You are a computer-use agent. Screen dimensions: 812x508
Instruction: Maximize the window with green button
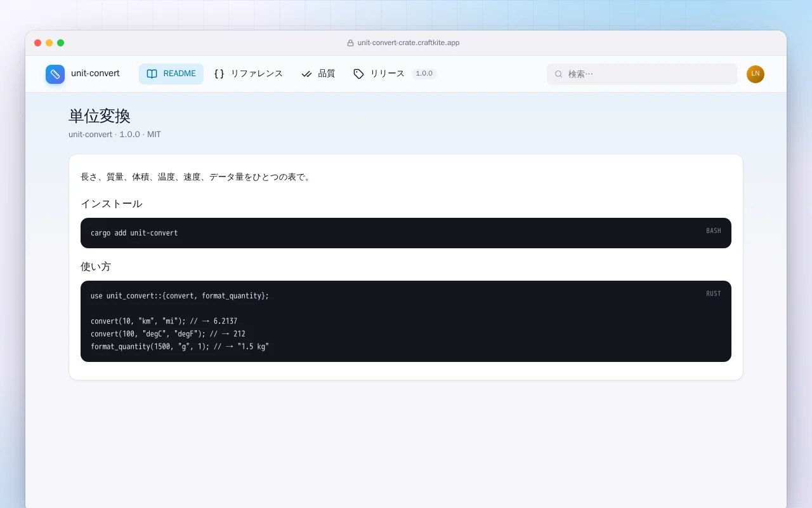61,43
